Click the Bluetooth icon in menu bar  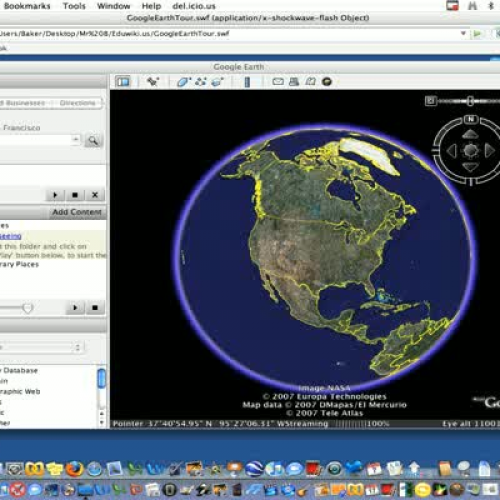[491, 6]
